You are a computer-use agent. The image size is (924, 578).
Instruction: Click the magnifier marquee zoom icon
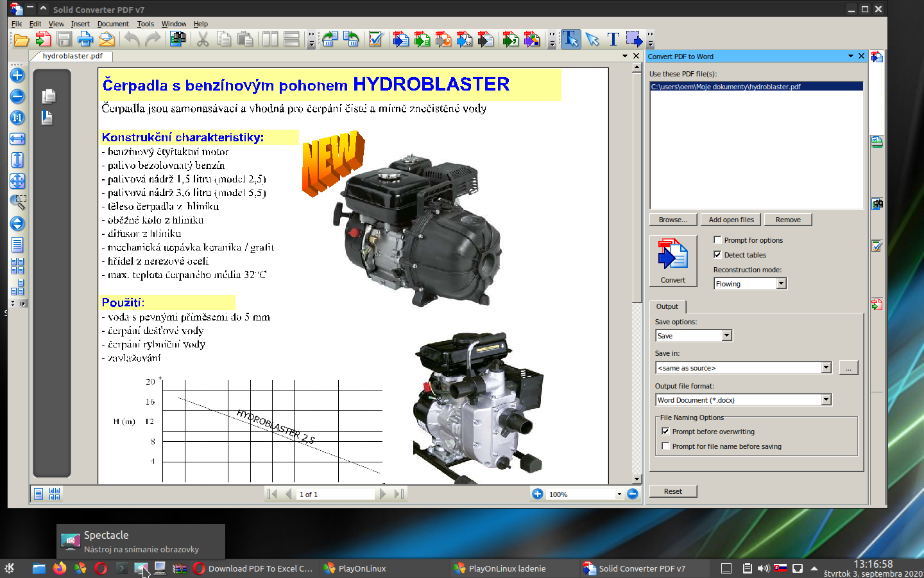[17, 202]
